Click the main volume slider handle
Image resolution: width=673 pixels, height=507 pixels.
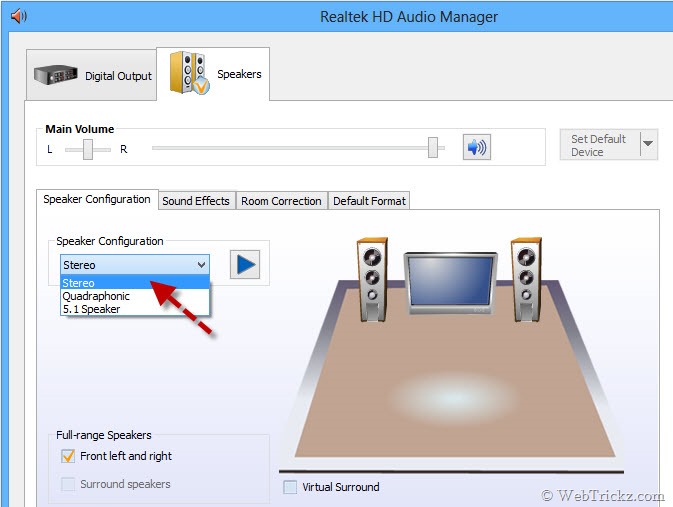click(433, 147)
